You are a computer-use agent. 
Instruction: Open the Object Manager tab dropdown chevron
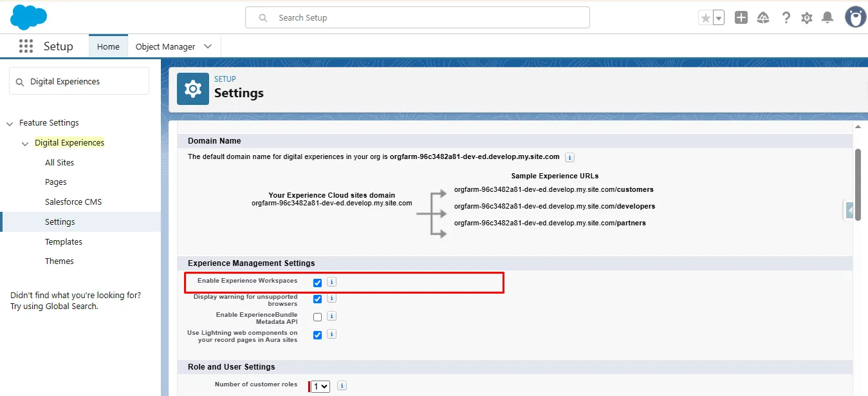click(x=207, y=46)
